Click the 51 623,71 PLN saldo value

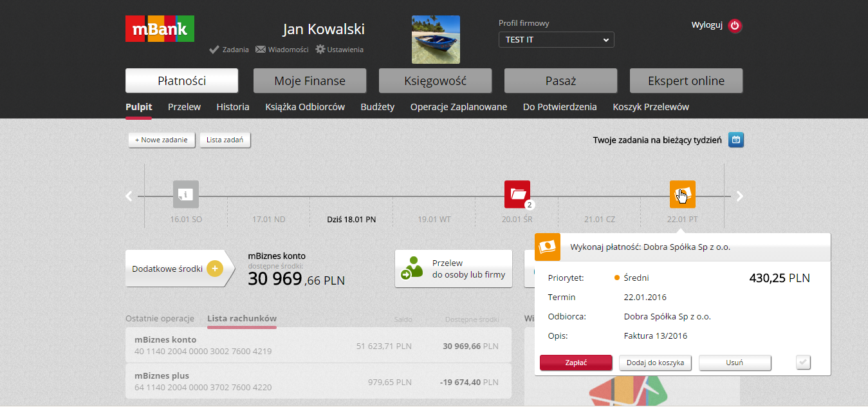(384, 346)
